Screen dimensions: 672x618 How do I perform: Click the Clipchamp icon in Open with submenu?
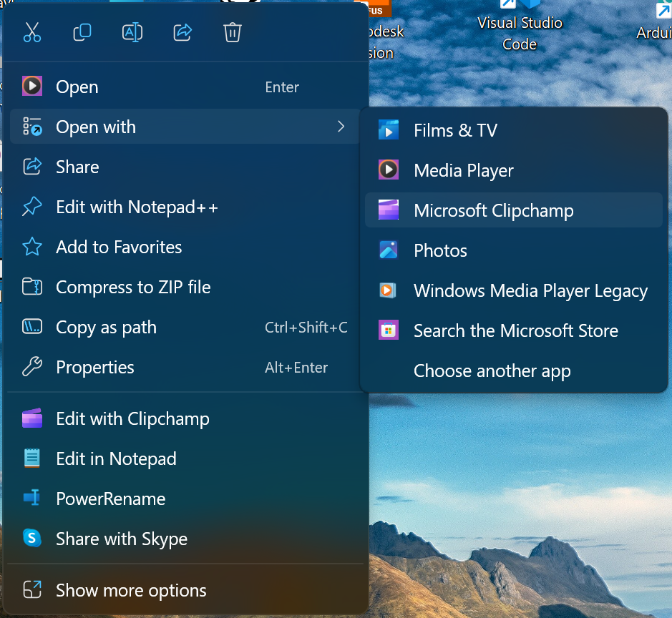[389, 210]
